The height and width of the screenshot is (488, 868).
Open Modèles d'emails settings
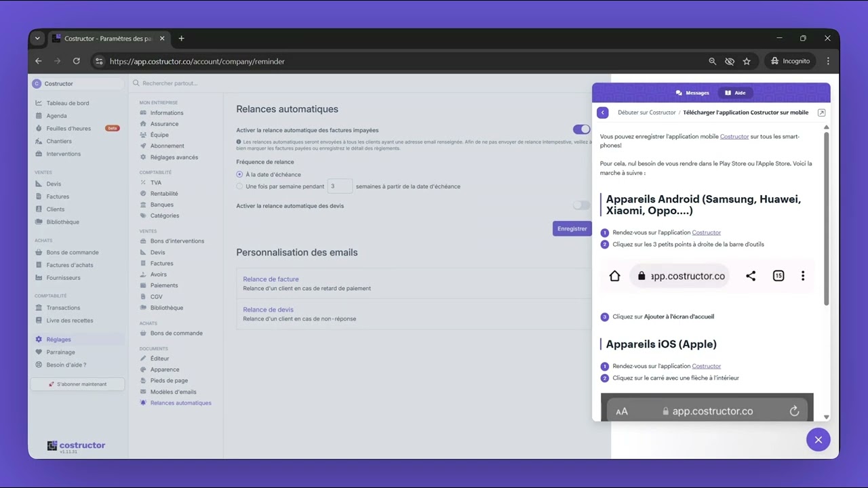pyautogui.click(x=173, y=392)
